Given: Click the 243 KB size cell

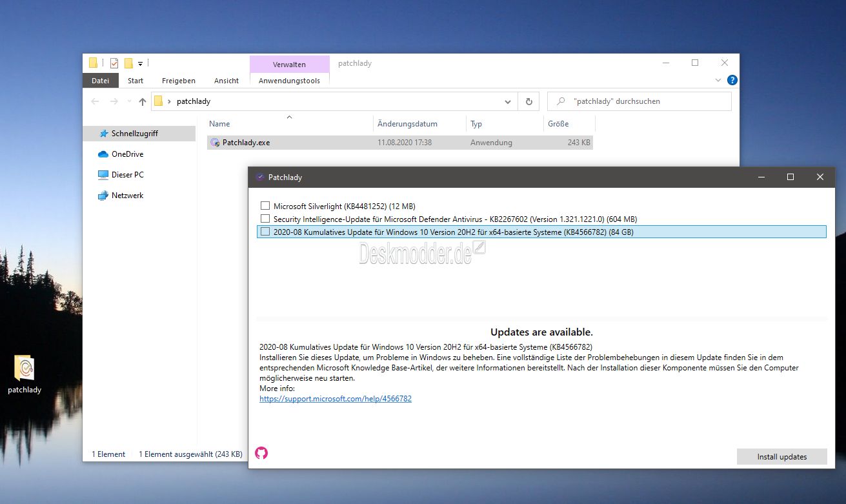Looking at the screenshot, I should [x=579, y=143].
